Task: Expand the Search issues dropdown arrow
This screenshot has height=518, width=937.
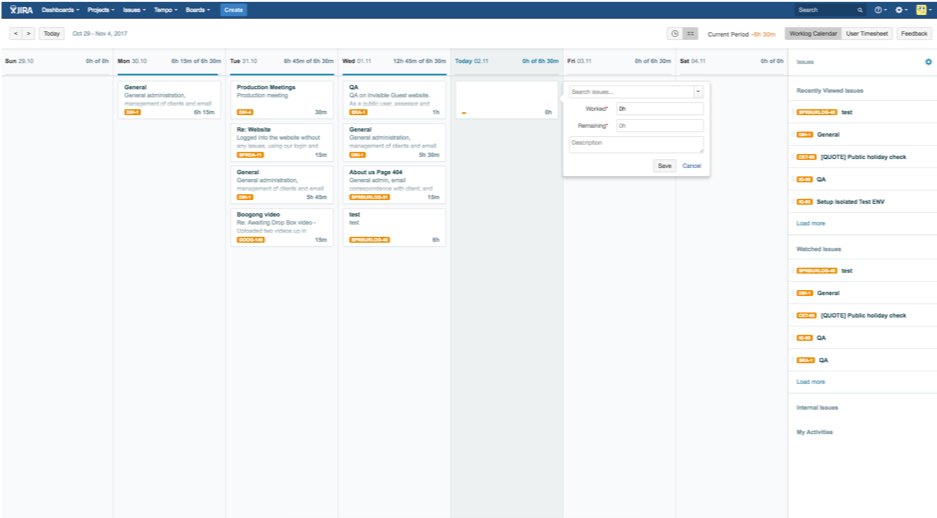Action: coord(698,92)
